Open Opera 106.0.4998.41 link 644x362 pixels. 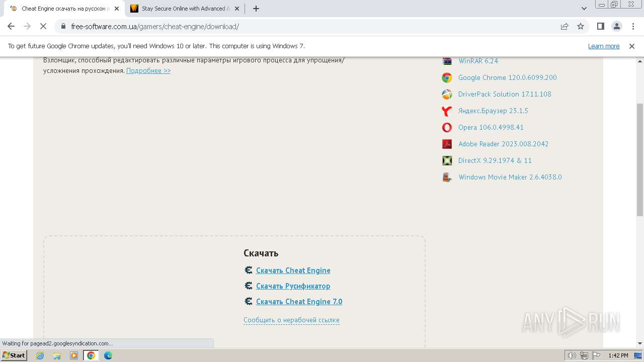click(491, 127)
